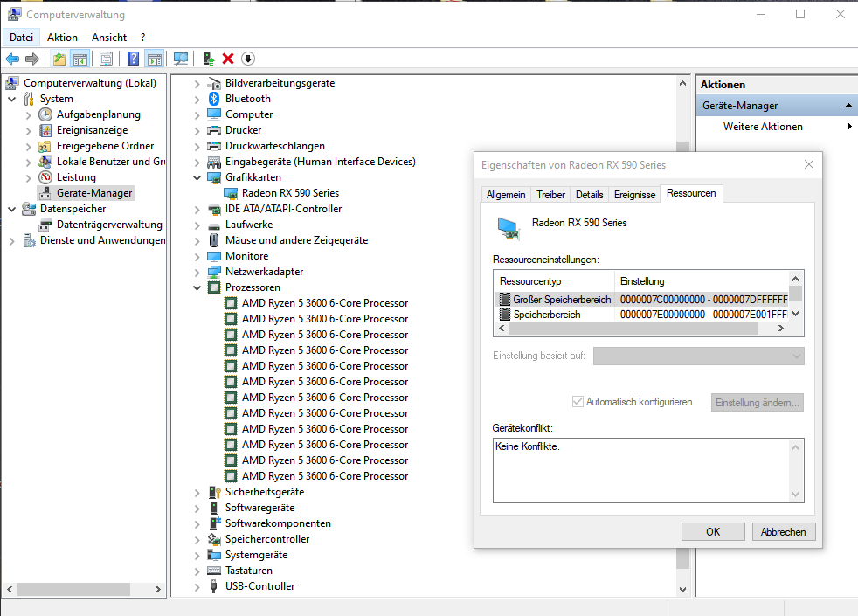This screenshot has width=858, height=616.
Task: Switch to the Ereignisse tab
Action: [x=634, y=195]
